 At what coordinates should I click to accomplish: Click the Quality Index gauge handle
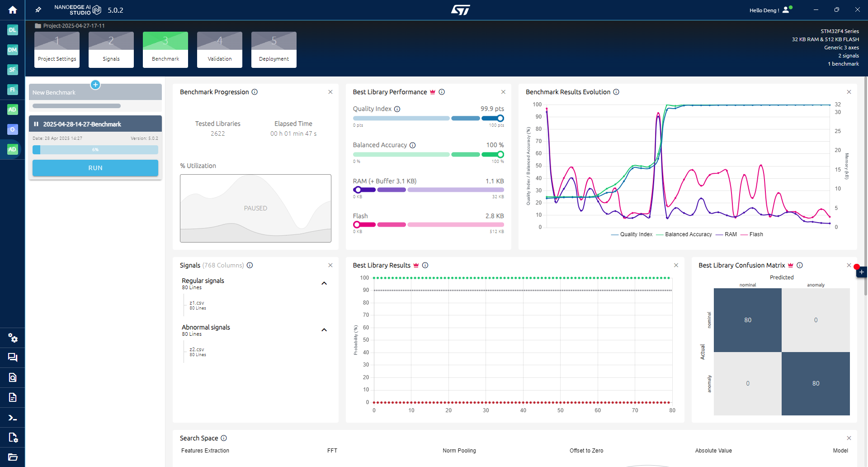click(500, 118)
